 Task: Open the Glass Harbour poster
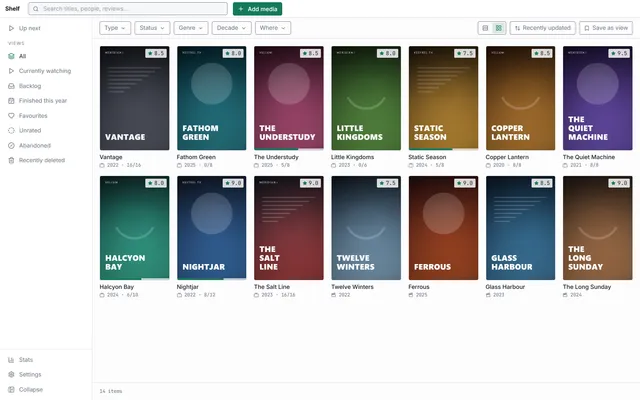click(x=520, y=228)
